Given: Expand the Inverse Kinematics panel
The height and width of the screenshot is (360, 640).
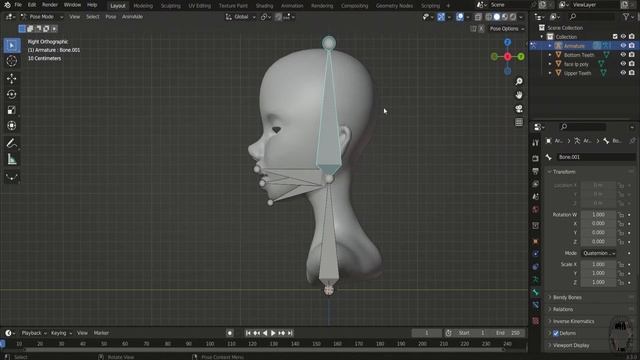Looking at the screenshot, I should pyautogui.click(x=573, y=321).
